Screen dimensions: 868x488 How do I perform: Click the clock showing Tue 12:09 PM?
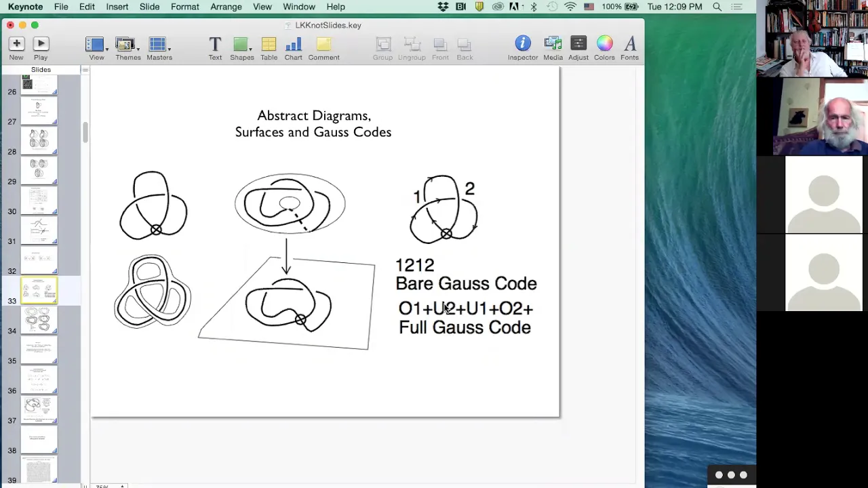675,7
